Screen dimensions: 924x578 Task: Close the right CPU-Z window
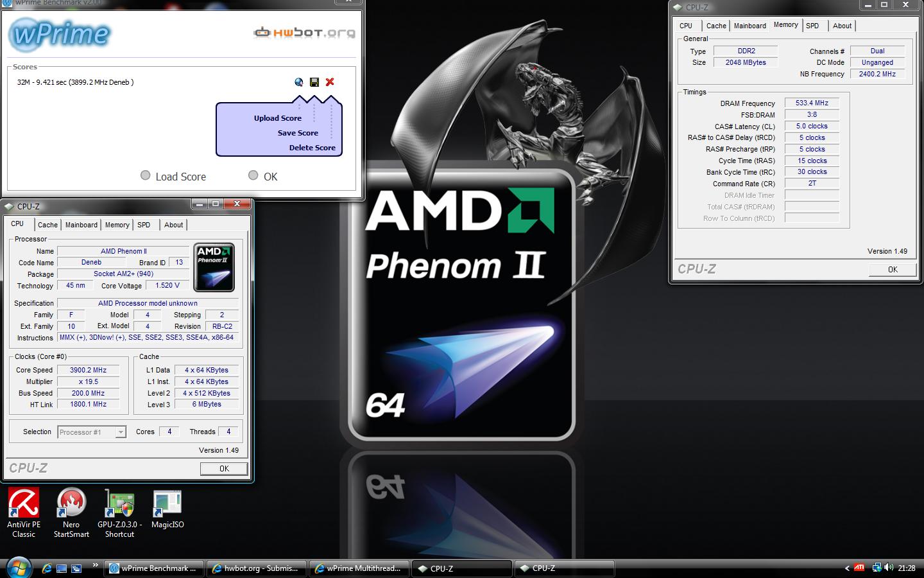(905, 5)
